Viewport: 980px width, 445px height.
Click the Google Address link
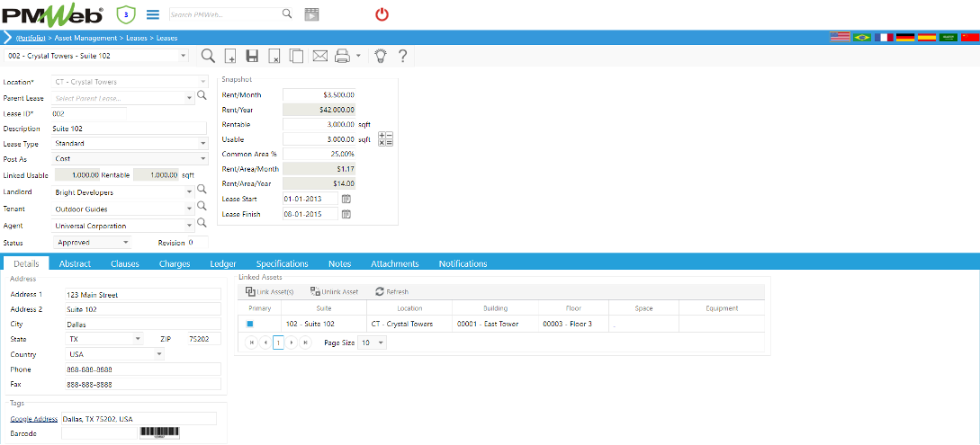tap(34, 419)
